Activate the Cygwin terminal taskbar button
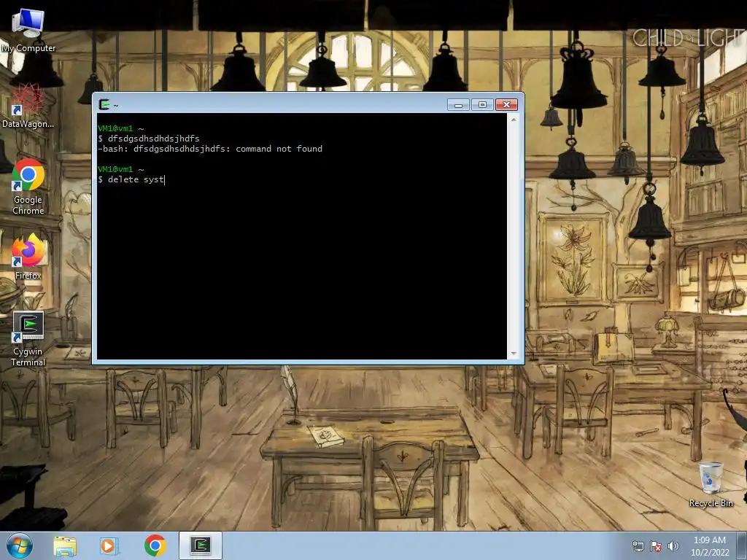Image resolution: width=747 pixels, height=560 pixels. (x=201, y=545)
